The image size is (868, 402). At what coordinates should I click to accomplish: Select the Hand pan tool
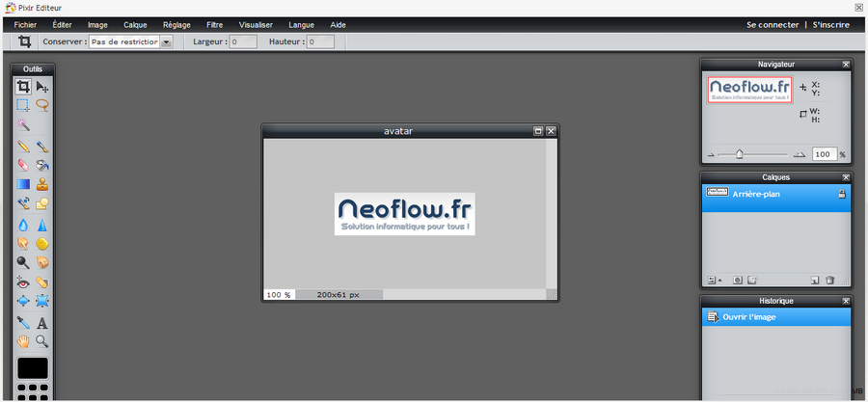pyautogui.click(x=23, y=341)
